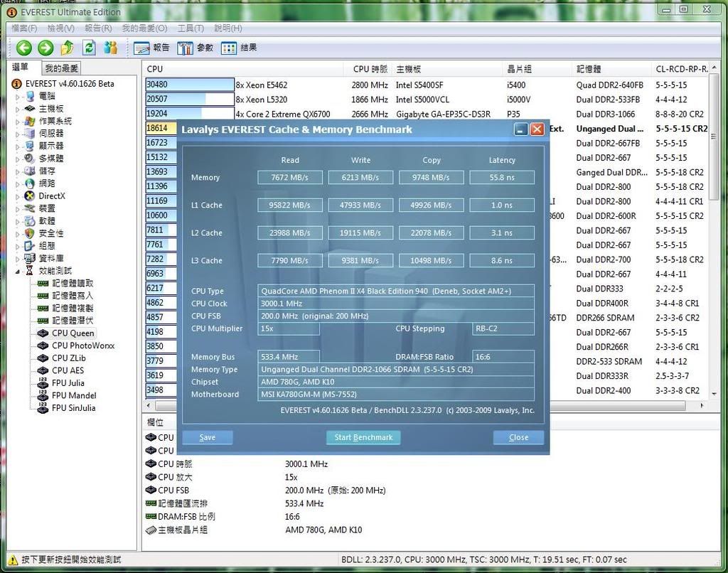
Task: Select the 記憶體讀取 memory read benchmark
Action: click(73, 283)
